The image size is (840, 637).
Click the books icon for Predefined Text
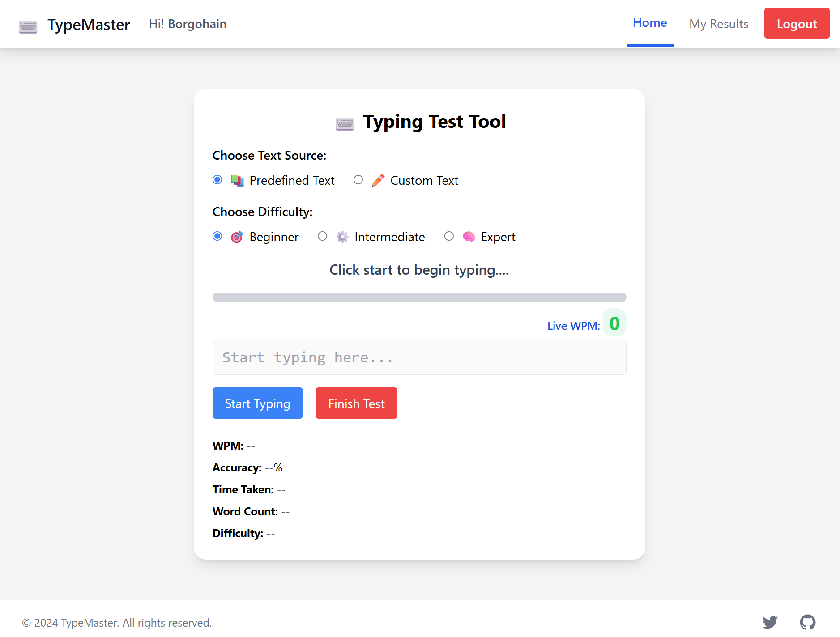[237, 181]
